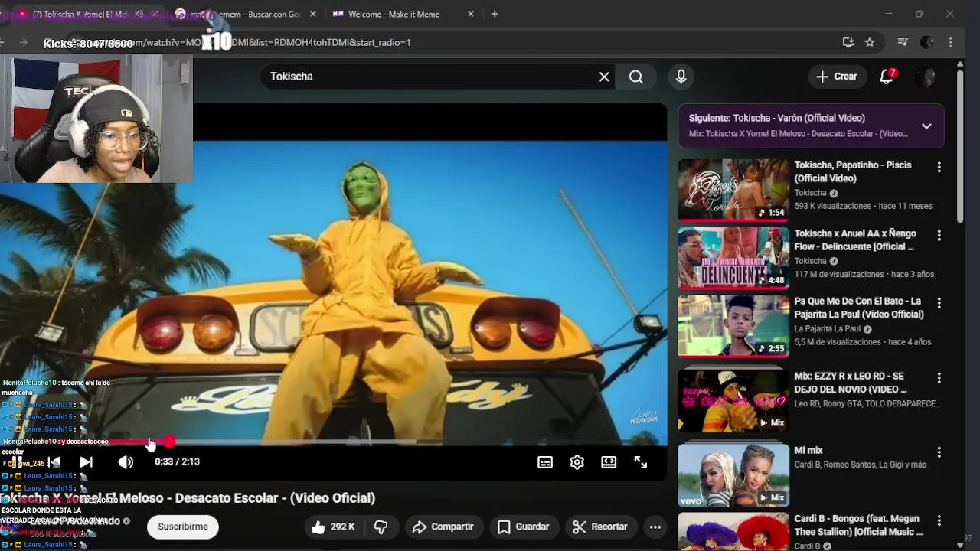Enter fullscreen video mode
This screenshot has height=551, width=980.
click(641, 462)
